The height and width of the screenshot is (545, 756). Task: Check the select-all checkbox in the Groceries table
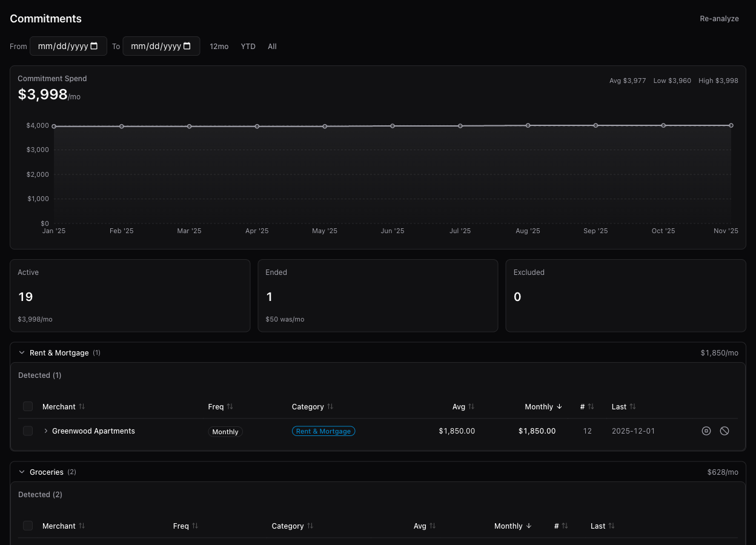(28, 525)
